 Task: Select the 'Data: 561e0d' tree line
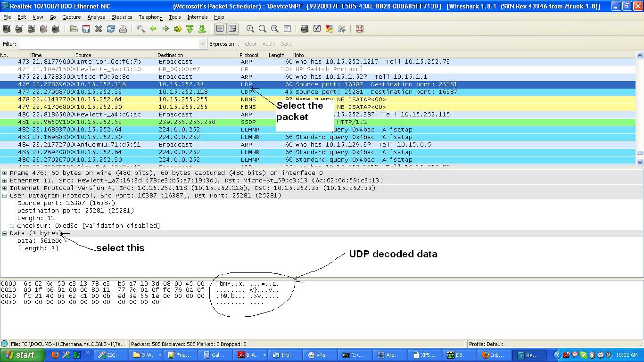click(x=40, y=241)
